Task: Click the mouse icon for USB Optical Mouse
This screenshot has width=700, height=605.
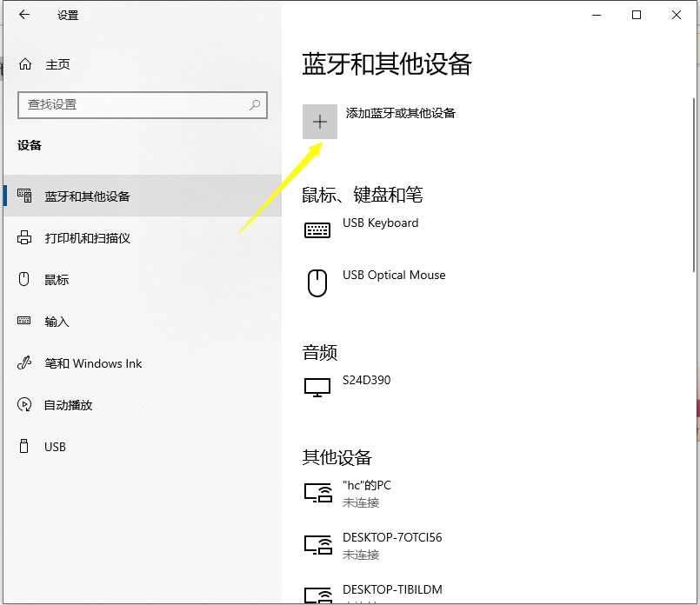Action: click(317, 283)
